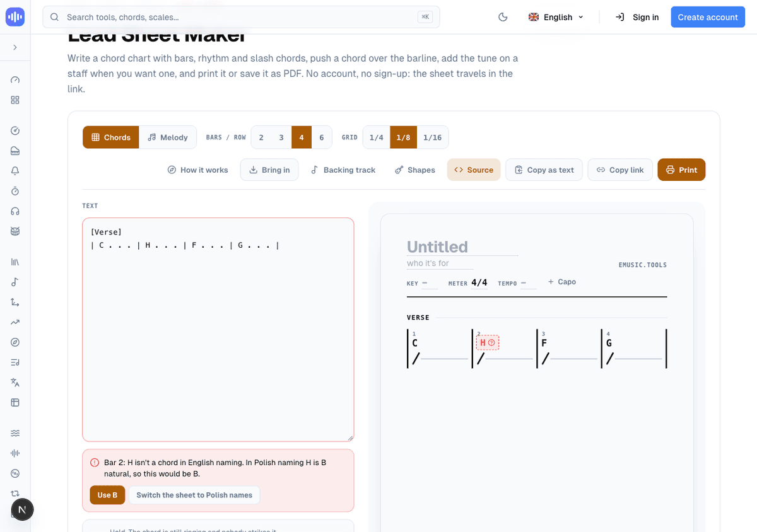Open the audio waveform bars sidebar icon

click(15, 453)
